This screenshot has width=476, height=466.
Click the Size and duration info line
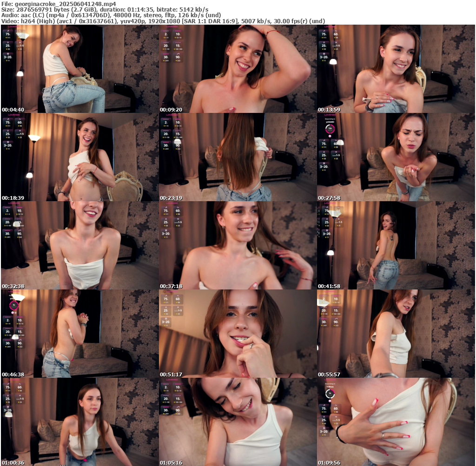click(x=105, y=9)
